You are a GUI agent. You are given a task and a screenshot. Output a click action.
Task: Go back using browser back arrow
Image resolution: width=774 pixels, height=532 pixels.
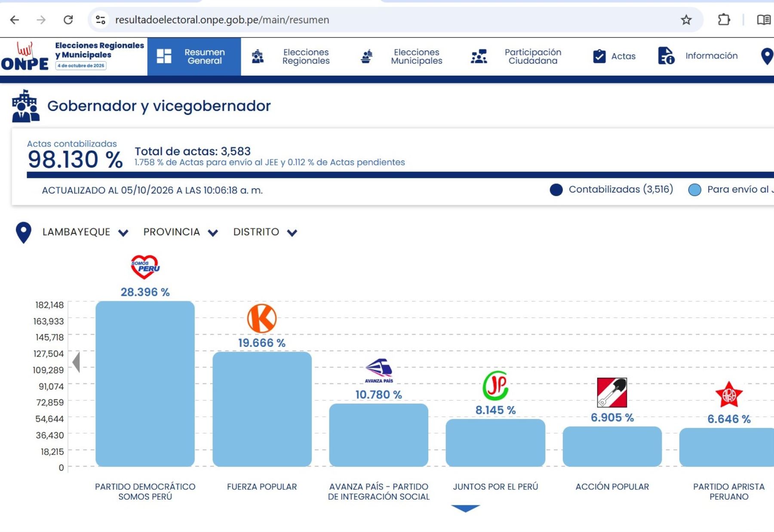pyautogui.click(x=15, y=20)
